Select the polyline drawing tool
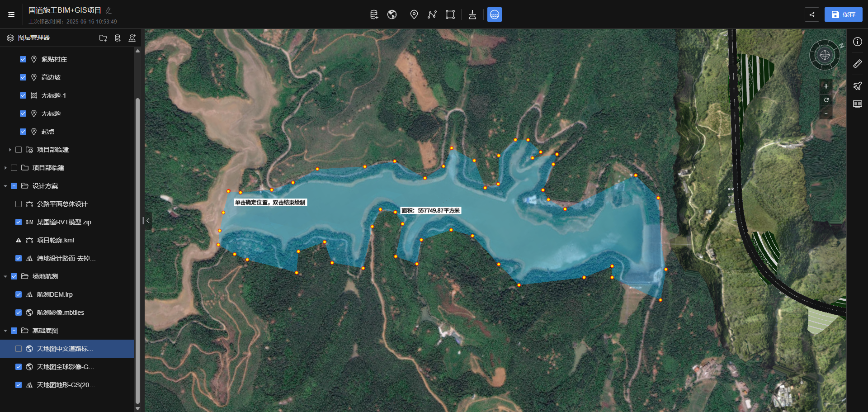Image resolution: width=868 pixels, height=412 pixels. pyautogui.click(x=432, y=15)
